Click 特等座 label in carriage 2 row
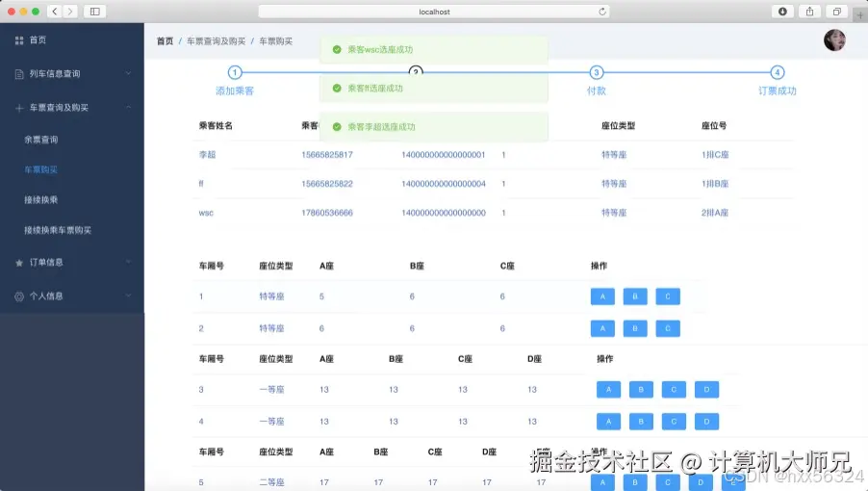The height and width of the screenshot is (491, 868). (271, 328)
